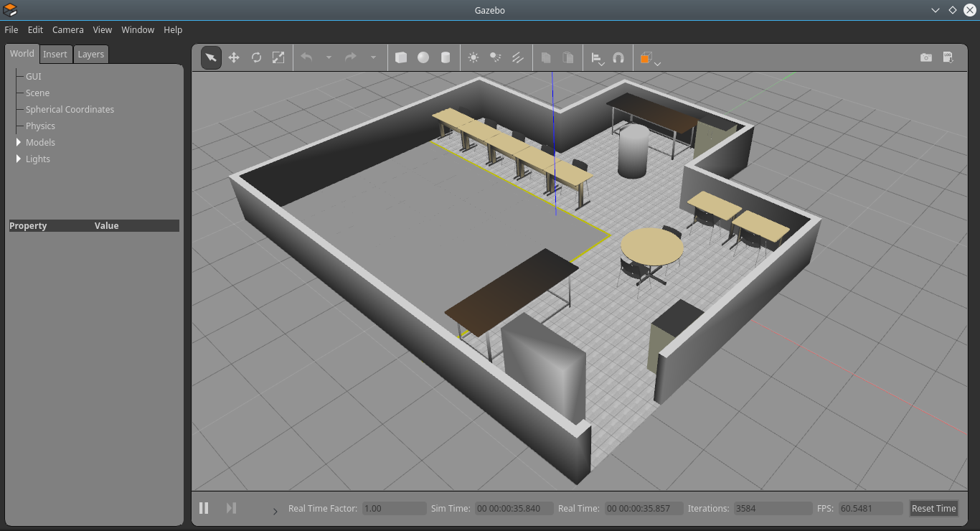Add a directional light
This screenshot has height=531, width=980.
pos(517,57)
